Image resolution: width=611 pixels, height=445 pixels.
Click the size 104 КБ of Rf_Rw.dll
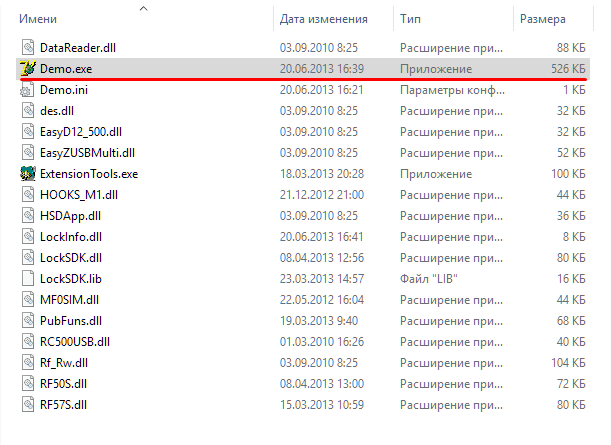coord(568,364)
